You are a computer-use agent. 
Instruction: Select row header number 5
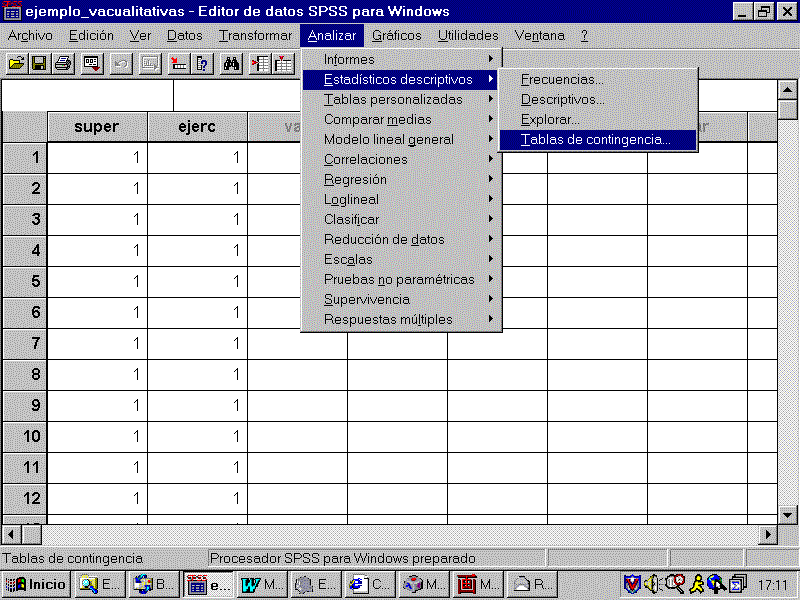(x=25, y=282)
